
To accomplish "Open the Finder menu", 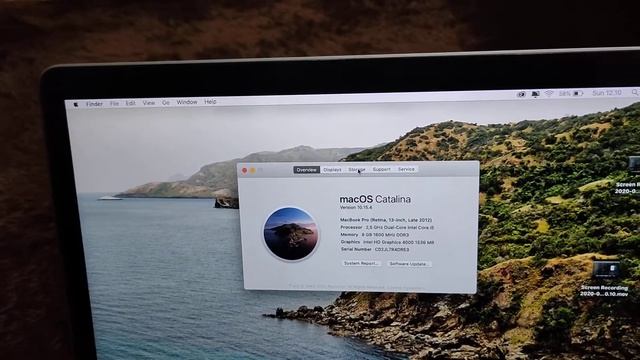I will (x=94, y=104).
